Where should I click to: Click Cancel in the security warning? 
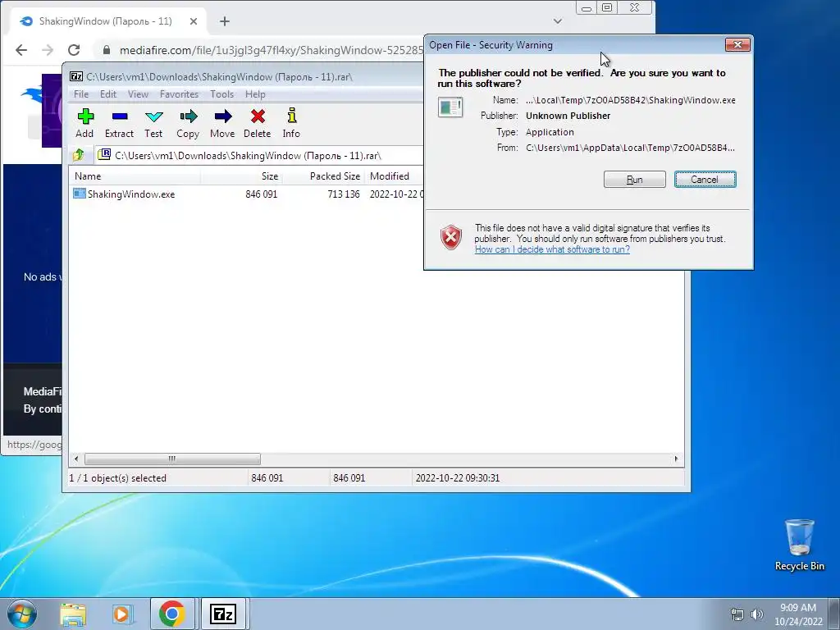click(705, 180)
